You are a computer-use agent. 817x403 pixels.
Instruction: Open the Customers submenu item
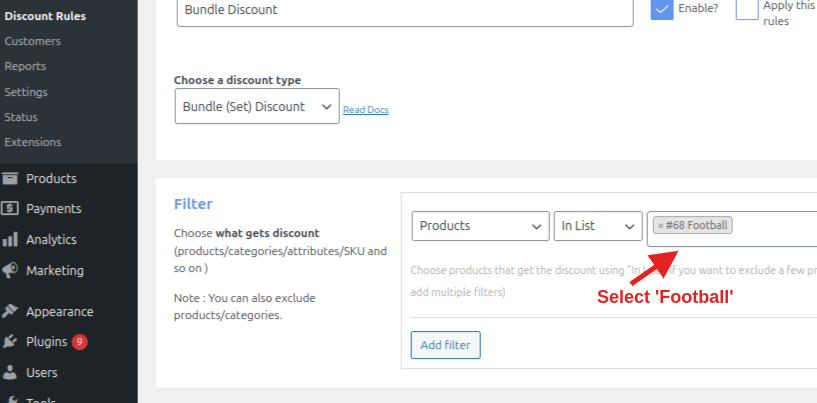pyautogui.click(x=33, y=41)
